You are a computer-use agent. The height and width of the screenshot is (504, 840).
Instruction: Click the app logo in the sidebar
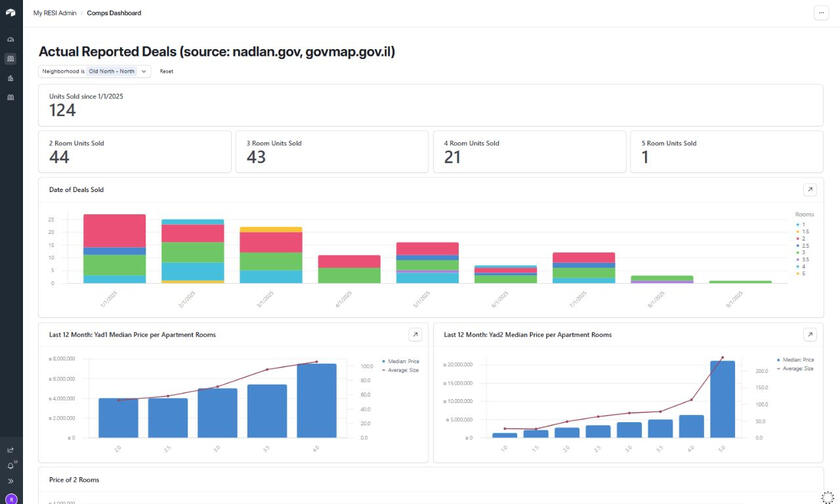point(11,13)
